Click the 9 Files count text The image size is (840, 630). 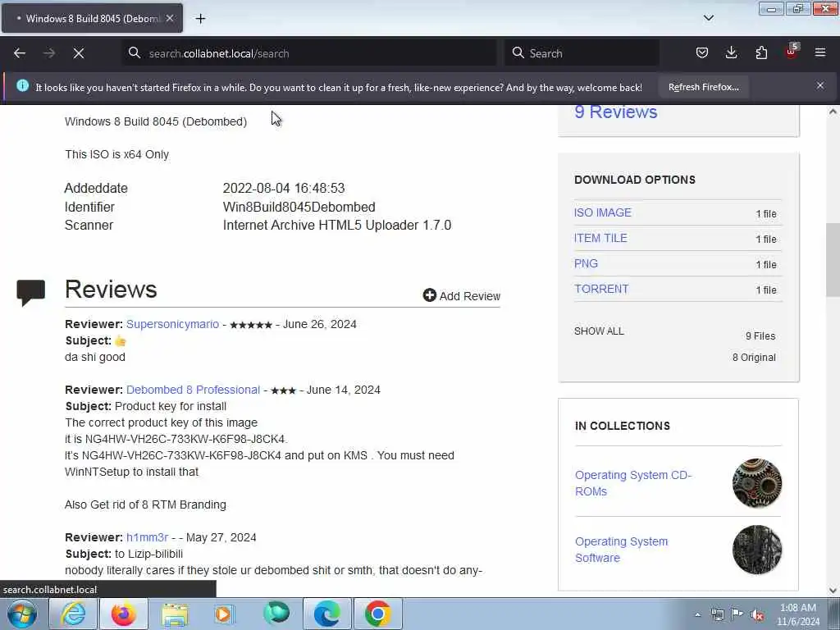click(760, 336)
